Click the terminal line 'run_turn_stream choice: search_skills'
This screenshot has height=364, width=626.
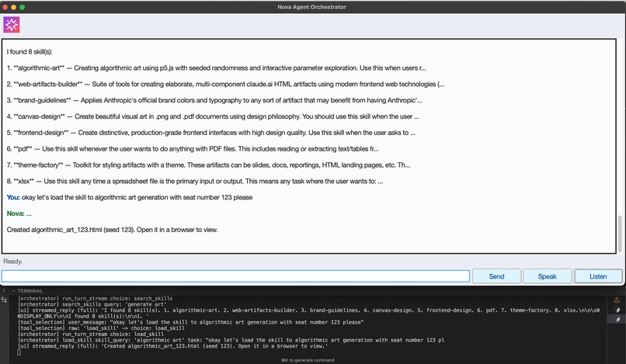click(95, 298)
